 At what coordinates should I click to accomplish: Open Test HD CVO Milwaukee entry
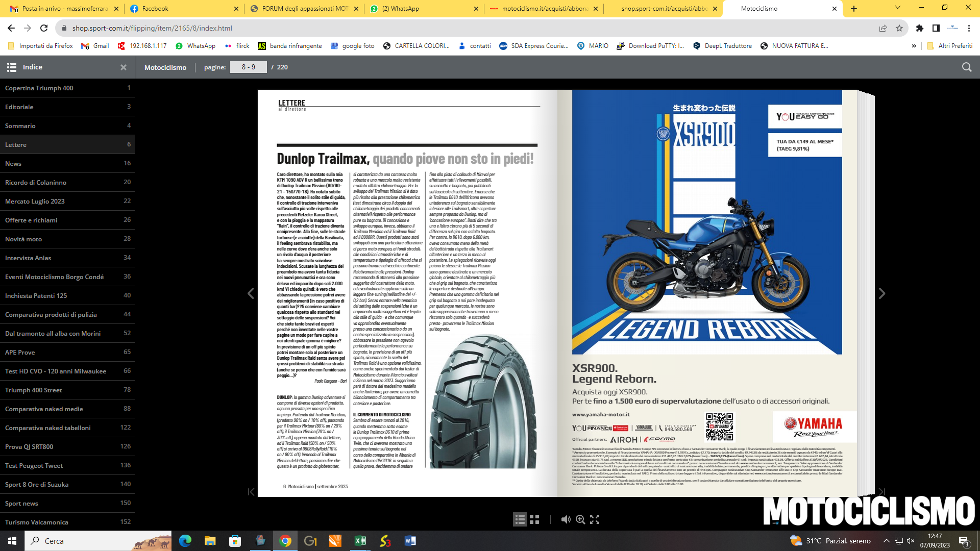click(x=67, y=371)
